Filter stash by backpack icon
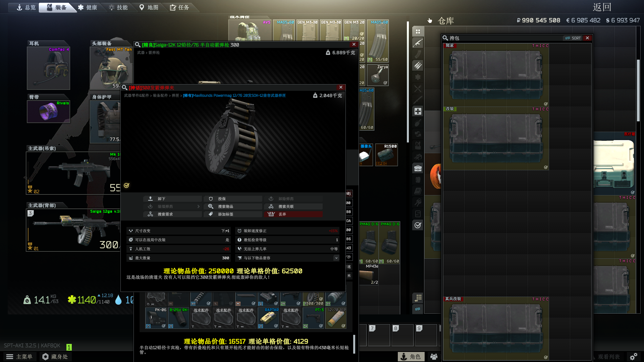 pos(418,180)
